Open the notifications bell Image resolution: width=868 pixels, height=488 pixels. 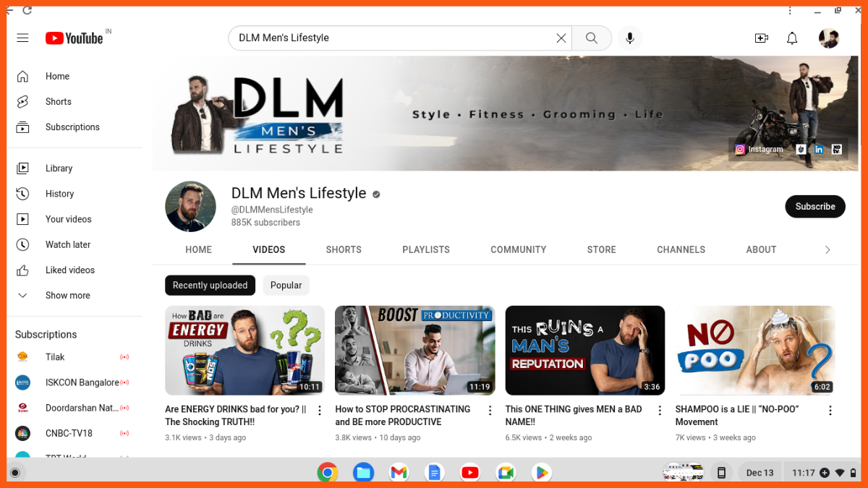point(792,38)
